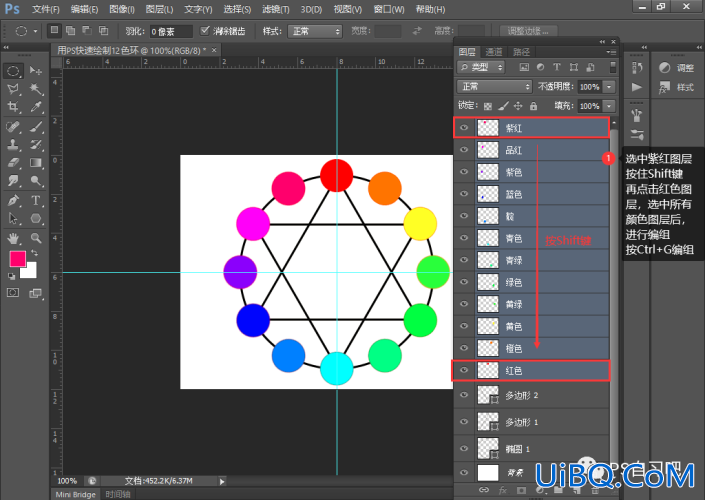Filter layers by type layer icon
Screen dimensions: 705x500
pyautogui.click(x=557, y=67)
